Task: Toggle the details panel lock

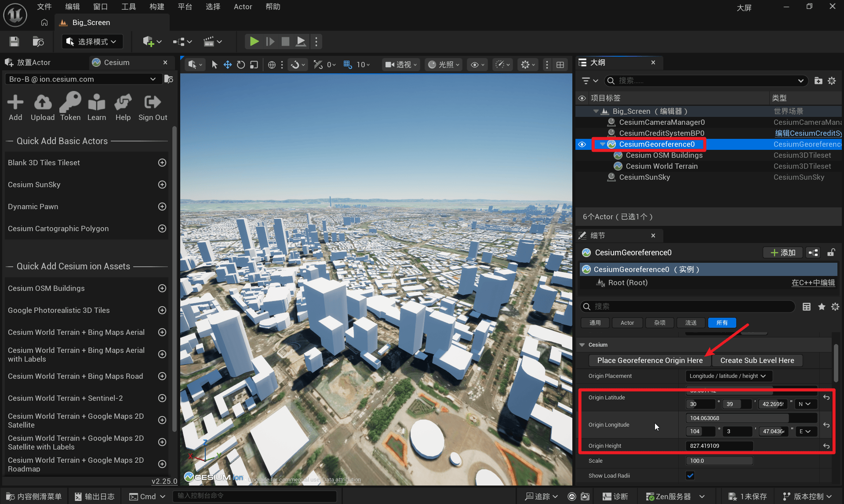Action: coord(831,253)
